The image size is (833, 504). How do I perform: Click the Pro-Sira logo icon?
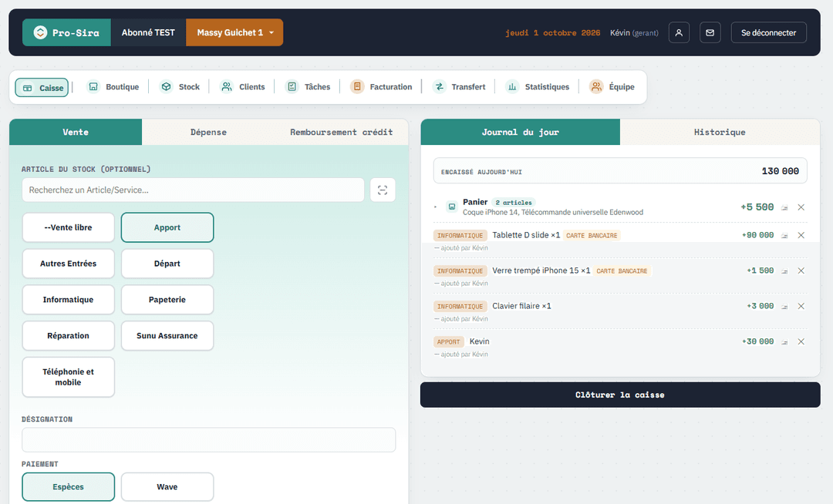(x=40, y=32)
